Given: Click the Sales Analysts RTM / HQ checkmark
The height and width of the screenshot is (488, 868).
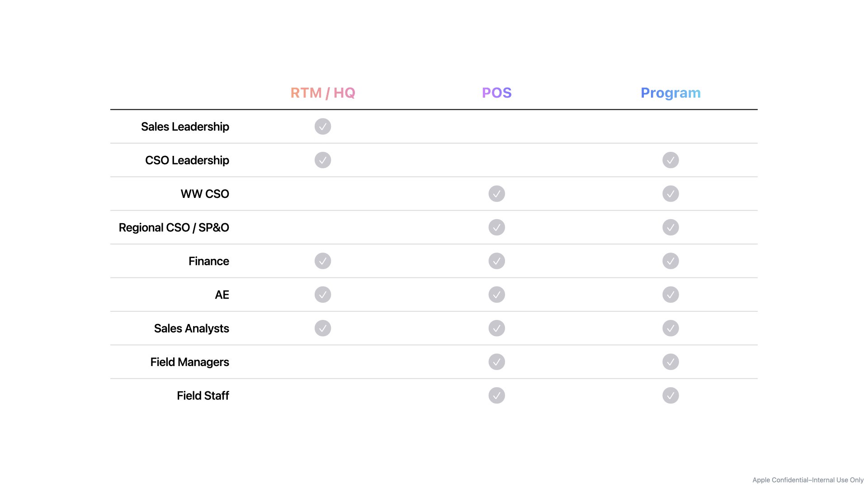Looking at the screenshot, I should click(323, 328).
